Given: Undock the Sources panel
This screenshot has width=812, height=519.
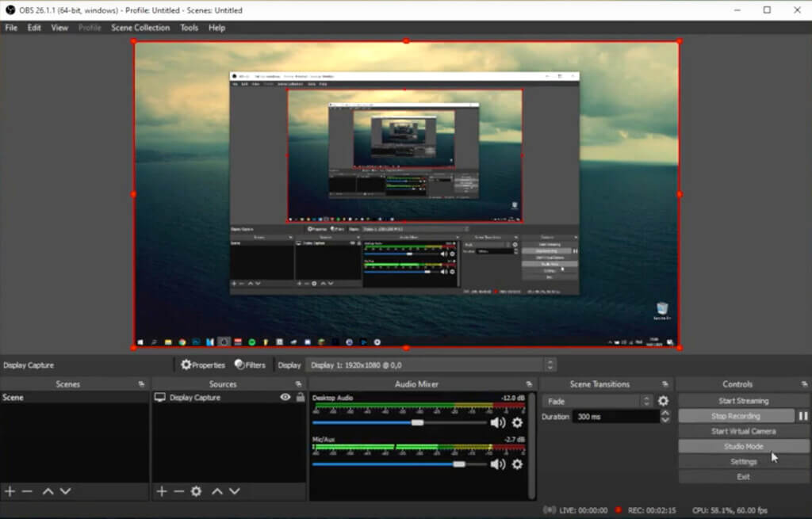Looking at the screenshot, I should [x=298, y=384].
